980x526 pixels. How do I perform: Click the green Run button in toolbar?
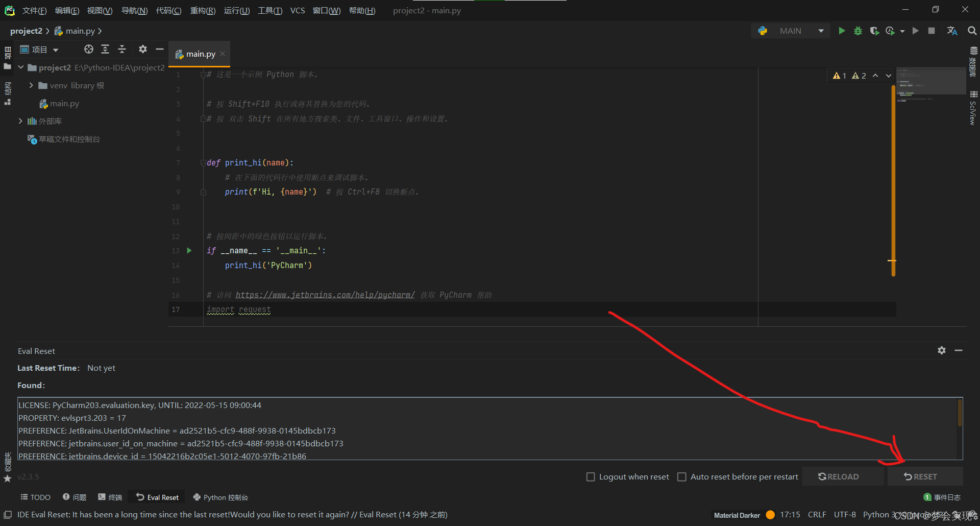click(842, 31)
